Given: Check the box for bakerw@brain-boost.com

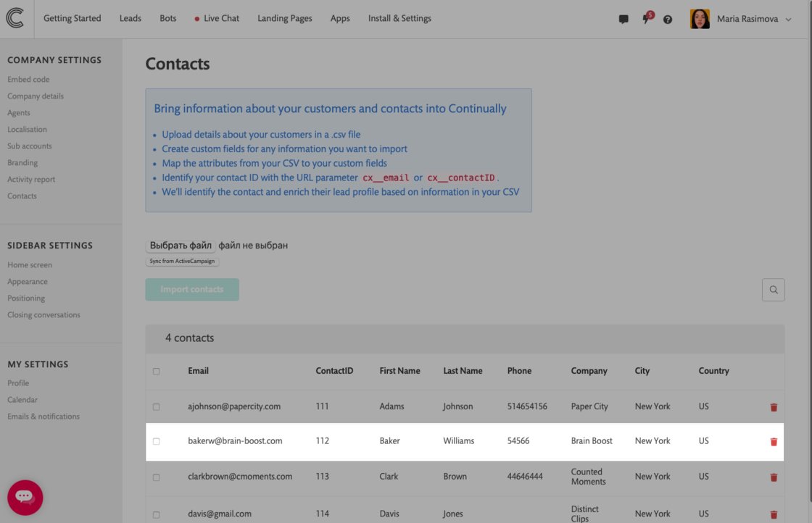Looking at the screenshot, I should pos(157,441).
